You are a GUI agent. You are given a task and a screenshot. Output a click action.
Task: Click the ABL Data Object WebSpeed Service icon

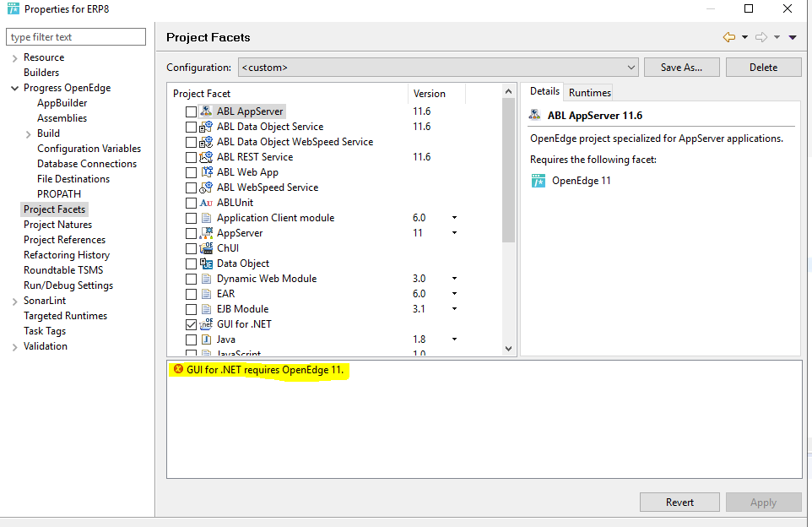[206, 142]
